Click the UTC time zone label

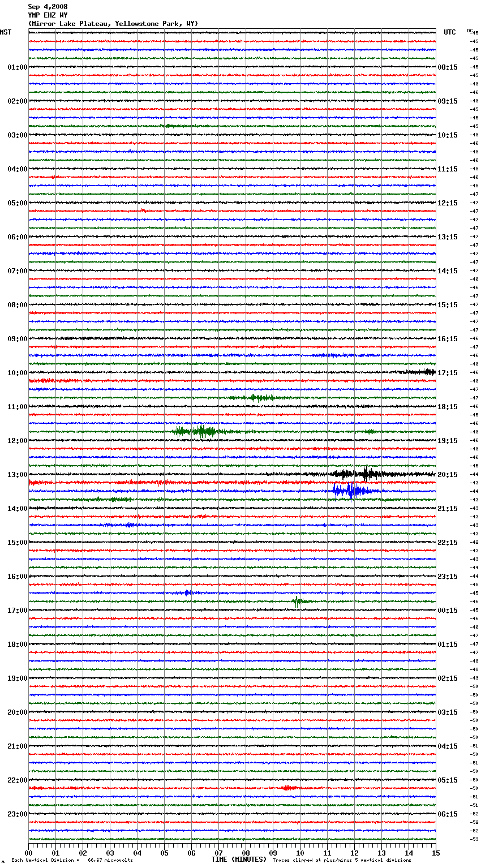449,32
